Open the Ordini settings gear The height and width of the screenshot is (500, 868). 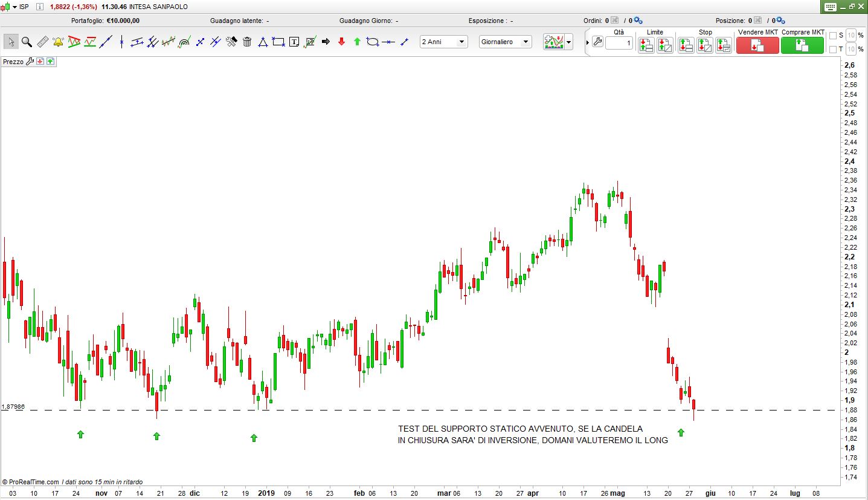(x=638, y=21)
